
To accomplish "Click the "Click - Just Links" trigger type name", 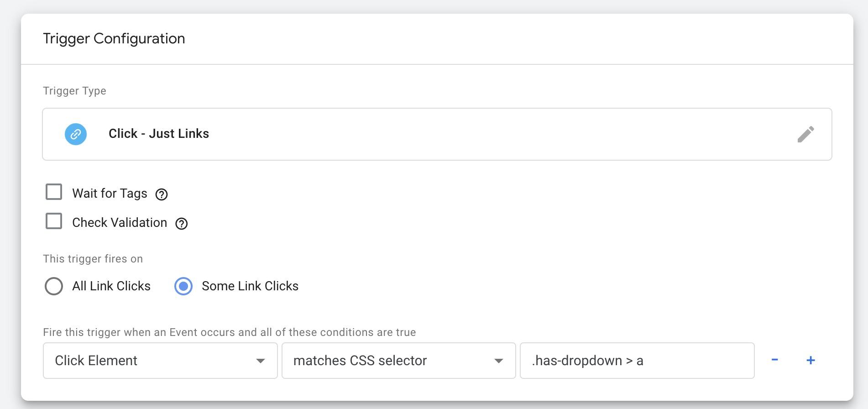I will pyautogui.click(x=159, y=134).
